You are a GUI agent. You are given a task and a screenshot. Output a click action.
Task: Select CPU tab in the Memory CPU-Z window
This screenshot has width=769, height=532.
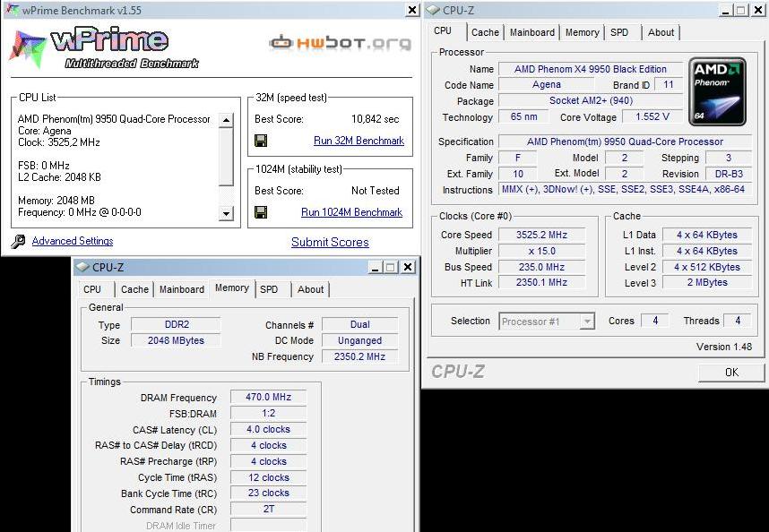[x=92, y=289]
